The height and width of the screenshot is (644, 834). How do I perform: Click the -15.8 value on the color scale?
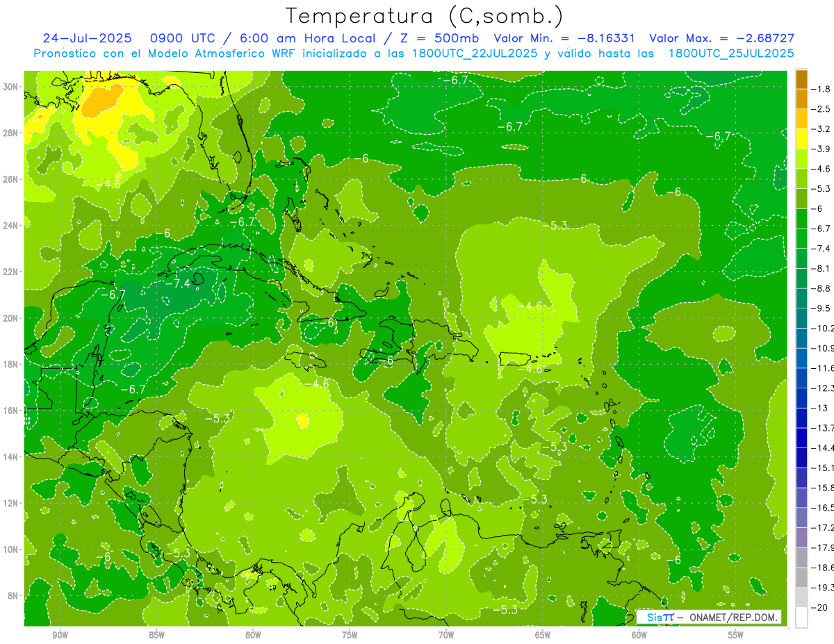pos(823,487)
